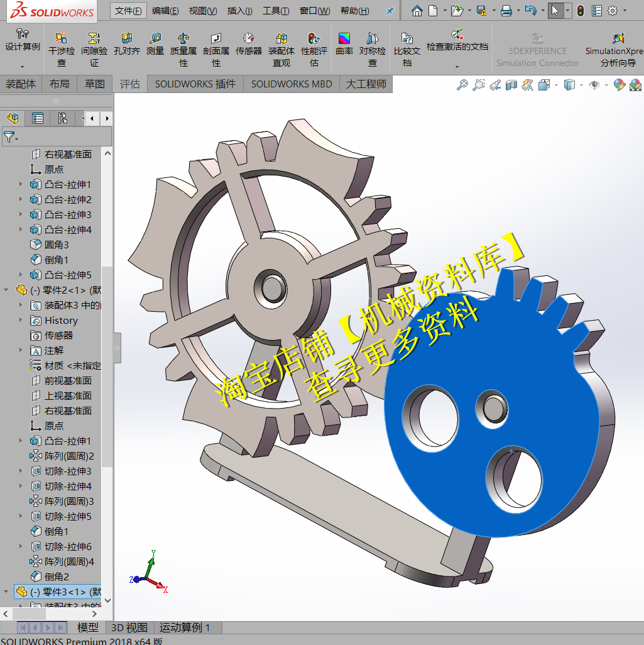Select the Hole Alignment tool (孔对齐)

pos(127,45)
